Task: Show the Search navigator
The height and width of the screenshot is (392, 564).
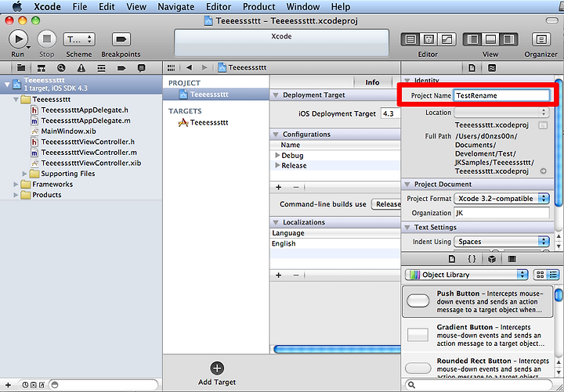Action: click(61, 67)
